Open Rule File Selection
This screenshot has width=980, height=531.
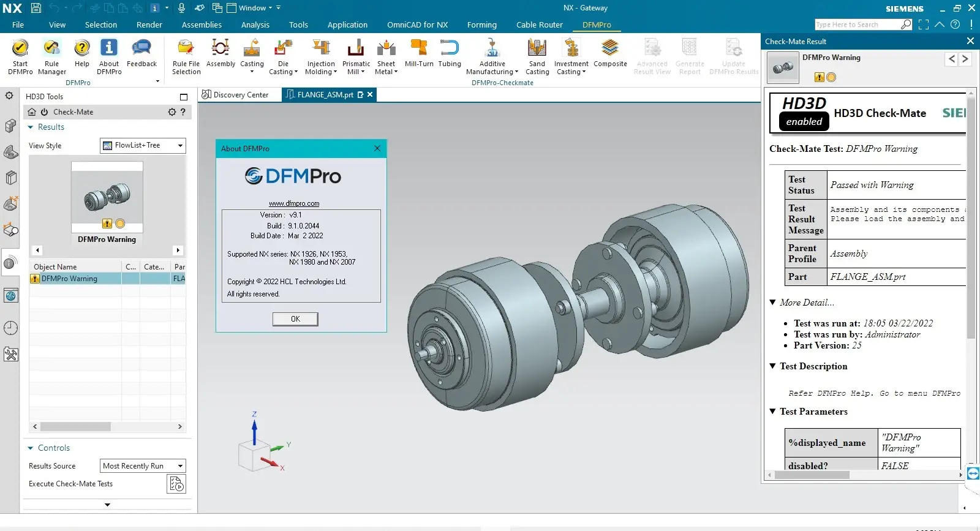point(186,56)
